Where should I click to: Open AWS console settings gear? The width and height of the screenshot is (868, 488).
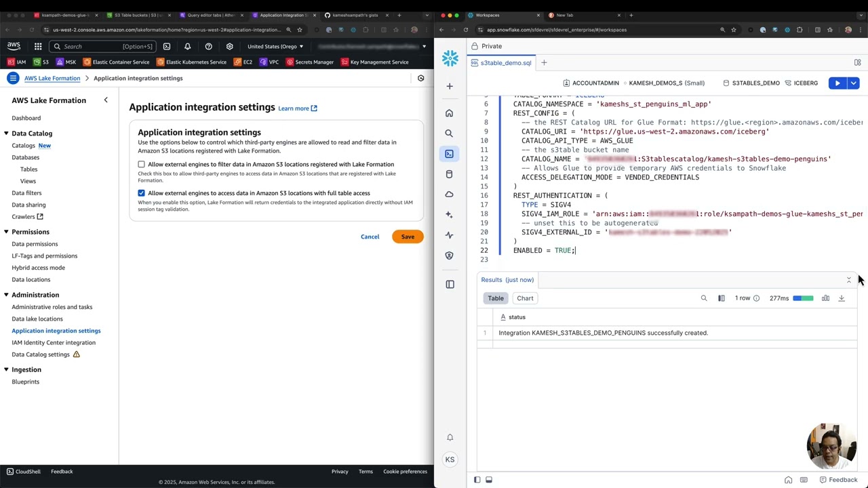click(x=229, y=46)
